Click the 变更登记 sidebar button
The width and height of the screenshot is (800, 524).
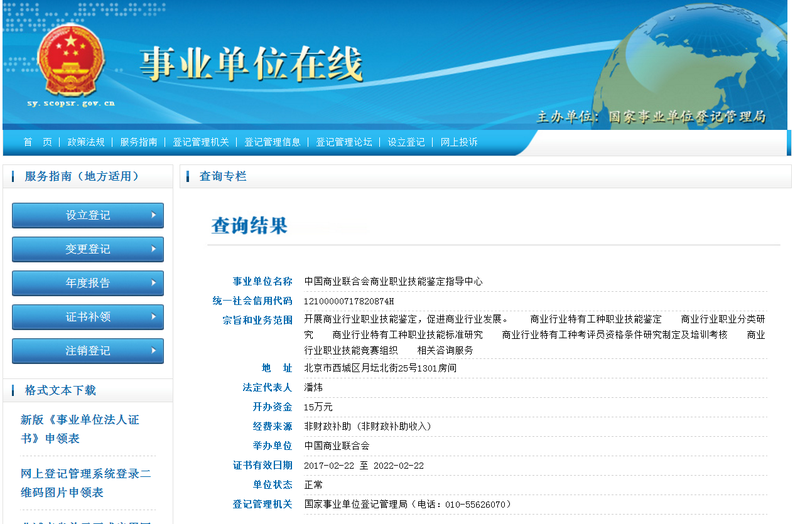tap(88, 249)
